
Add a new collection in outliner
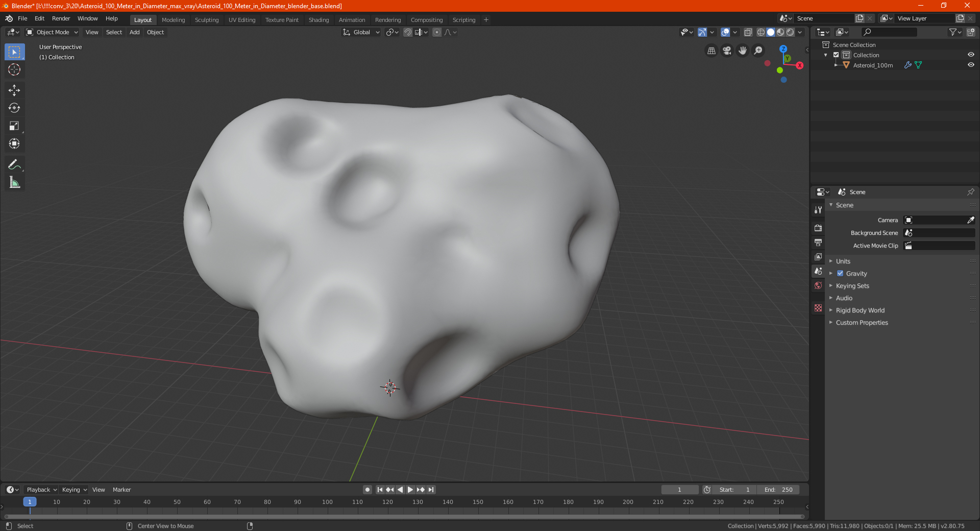[970, 32]
